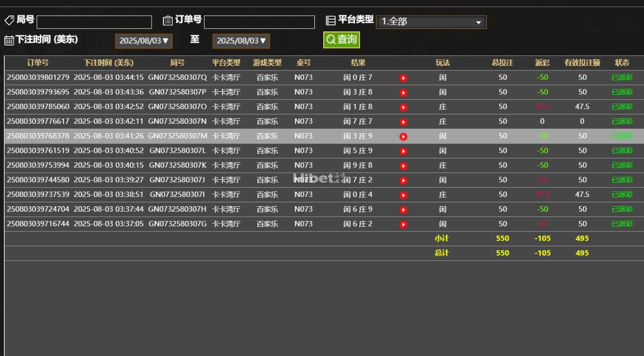The height and width of the screenshot is (356, 644).
Task: Click the replay icon for order 250803039768378
Action: (403, 137)
